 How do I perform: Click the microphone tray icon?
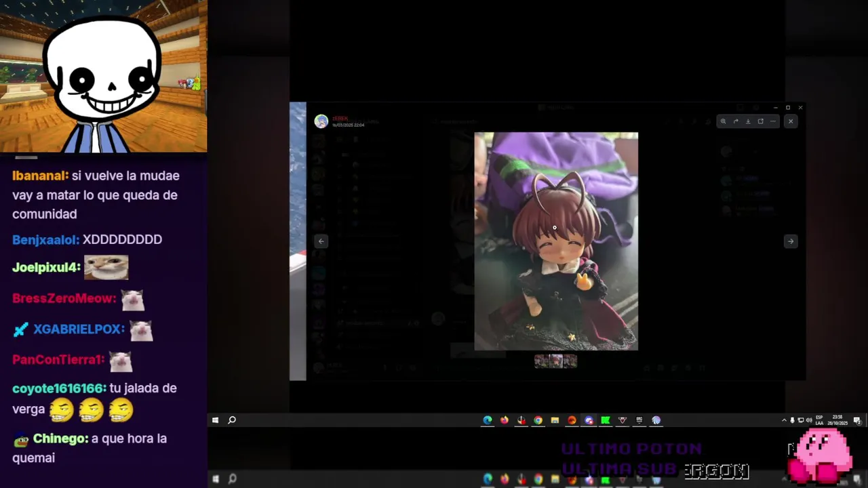tap(792, 420)
